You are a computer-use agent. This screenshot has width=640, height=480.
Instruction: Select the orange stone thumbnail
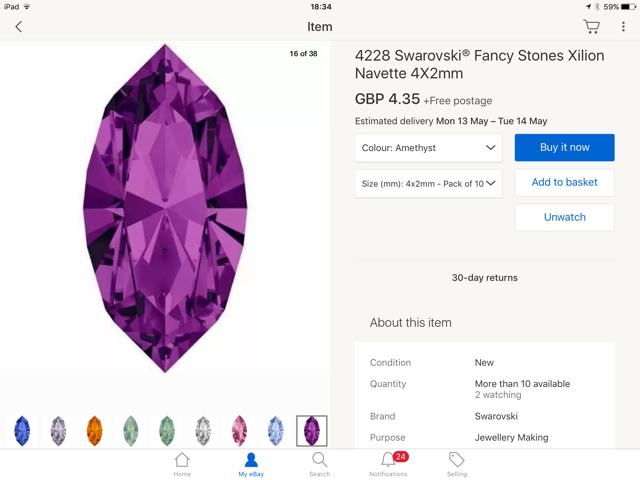[x=94, y=431]
